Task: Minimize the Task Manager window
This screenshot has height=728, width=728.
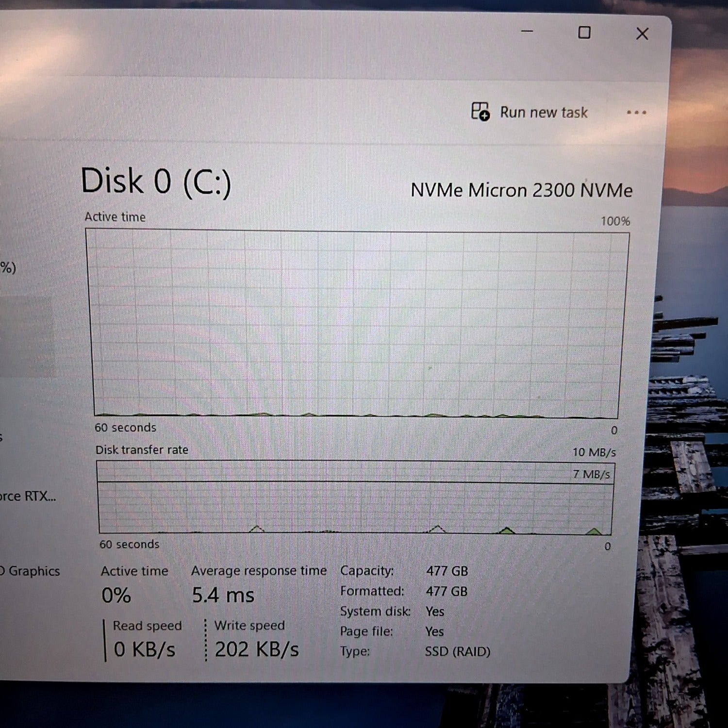Action: [x=527, y=33]
